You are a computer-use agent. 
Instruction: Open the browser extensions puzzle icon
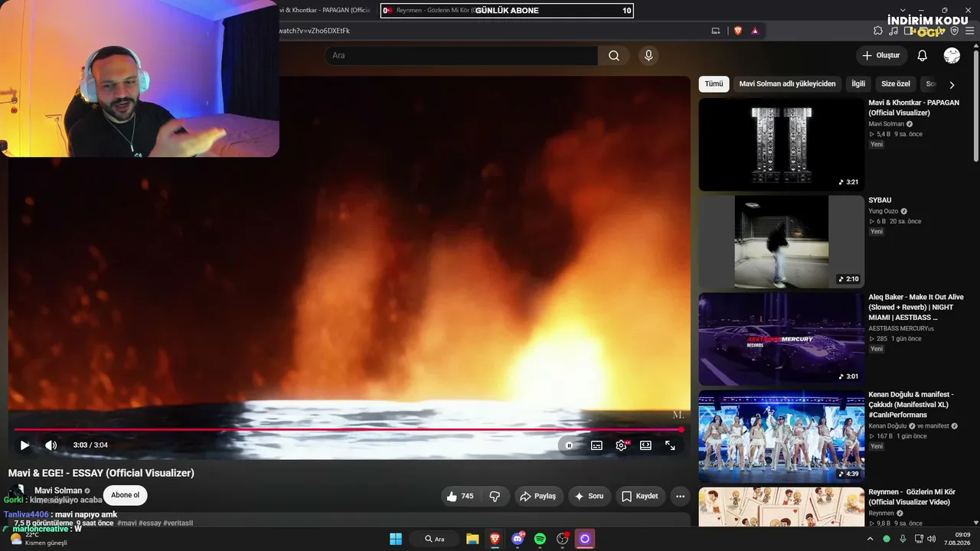(x=878, y=31)
